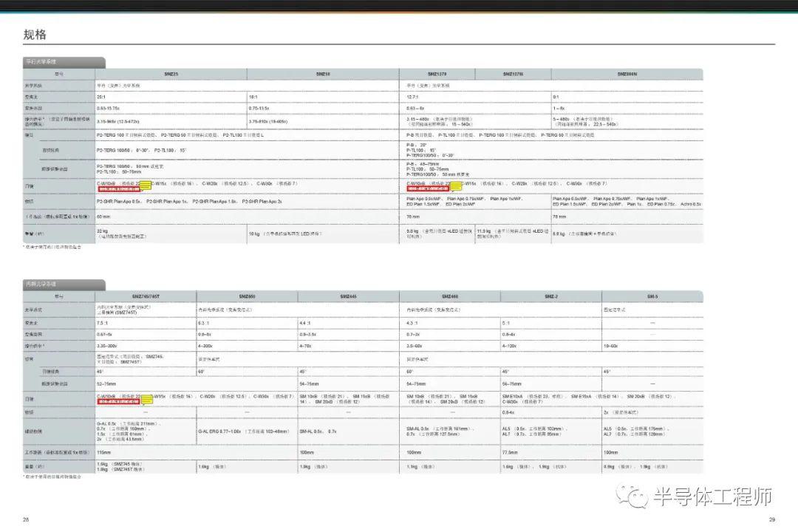Click the SMZ800N column header
Screen dimensions: 798x532
pos(627,75)
